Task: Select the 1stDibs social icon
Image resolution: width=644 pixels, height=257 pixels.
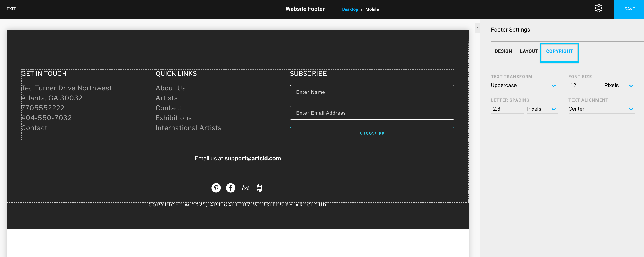Action: (x=245, y=188)
